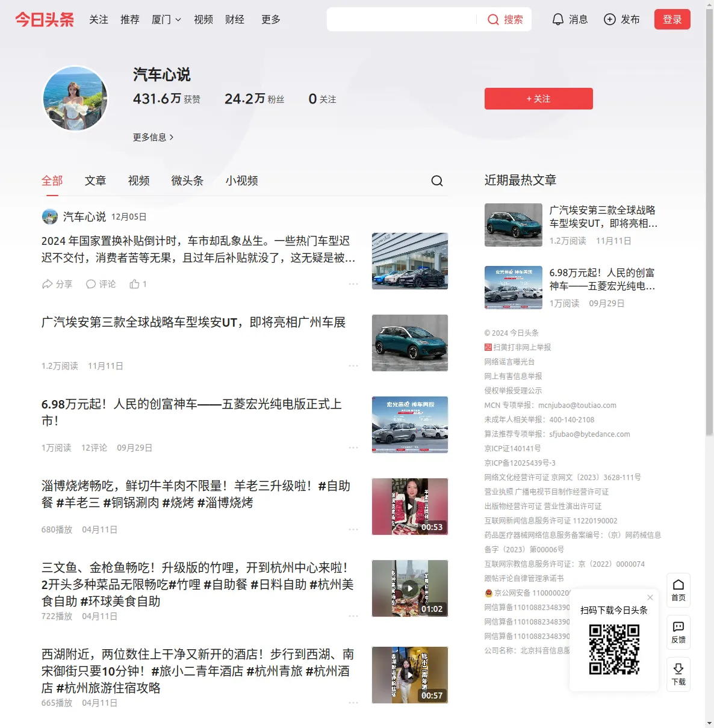Open the 五菱宏光 thumbnail in feed
This screenshot has height=728, width=714.
[x=410, y=425]
